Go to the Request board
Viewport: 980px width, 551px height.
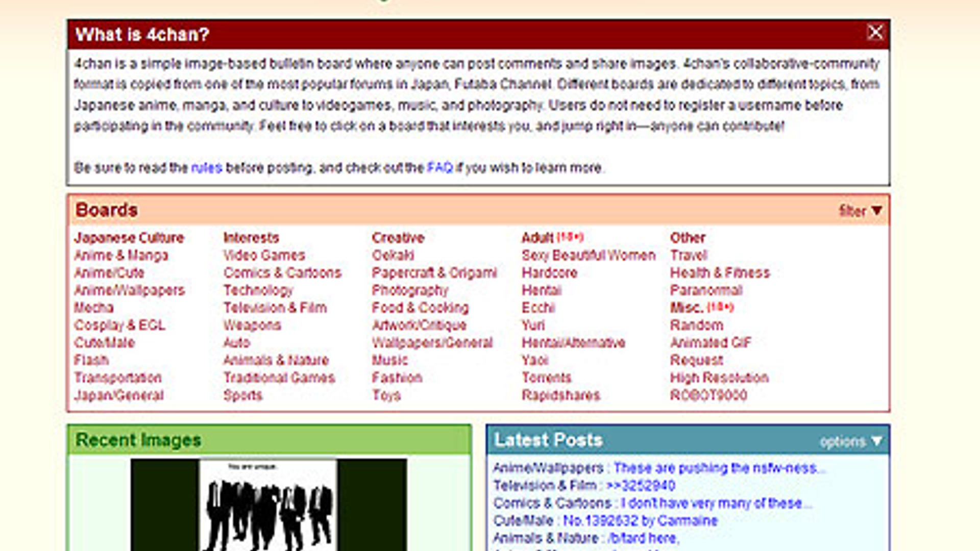coord(697,360)
